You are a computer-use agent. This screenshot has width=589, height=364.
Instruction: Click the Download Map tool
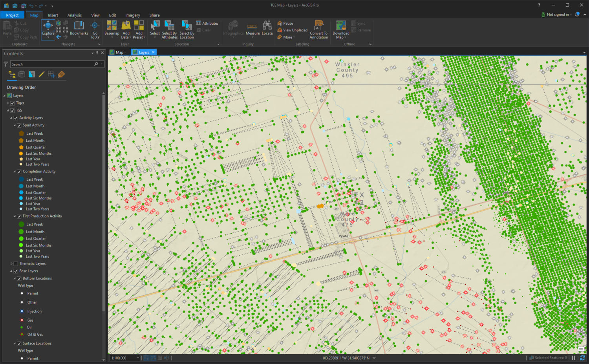pos(341,29)
